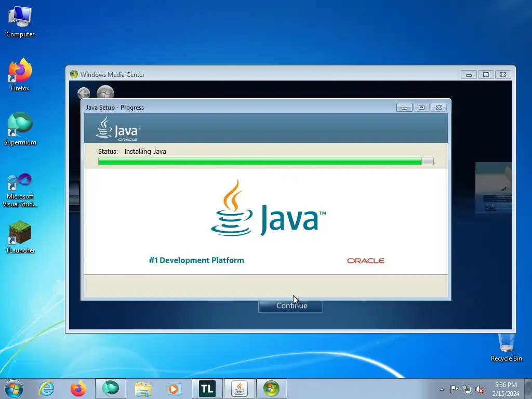Click the Media Center back arrow
The height and width of the screenshot is (399, 532).
pos(84,92)
